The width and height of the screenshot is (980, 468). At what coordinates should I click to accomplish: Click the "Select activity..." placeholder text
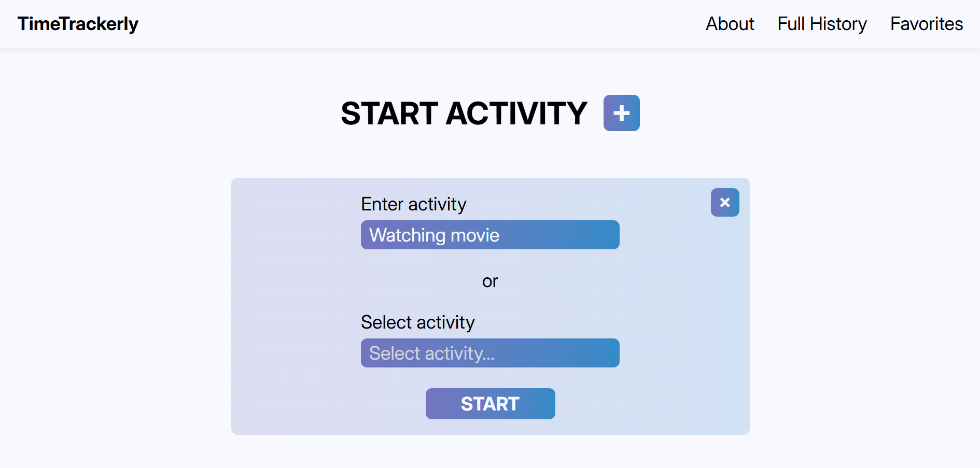pyautogui.click(x=431, y=353)
